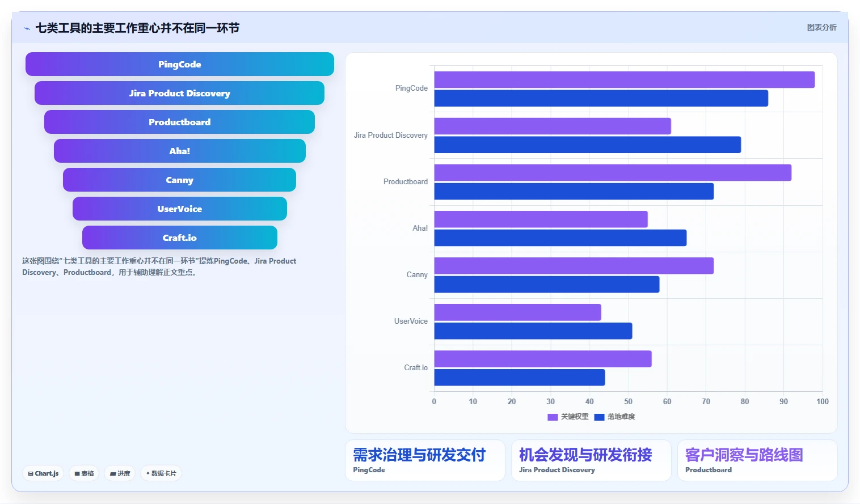
Task: Toggle the 关键权重 legend swatch
Action: pyautogui.click(x=553, y=417)
